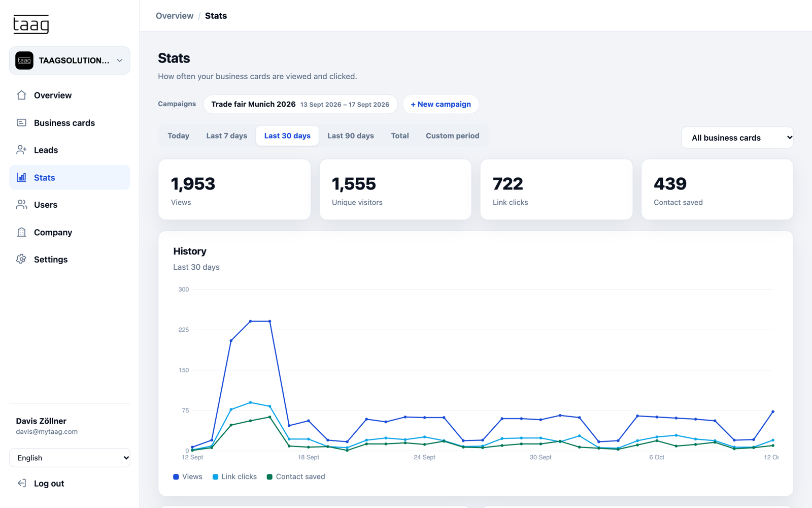Click the light blue Link clicks swatch
This screenshot has height=508, width=812.
coord(215,477)
